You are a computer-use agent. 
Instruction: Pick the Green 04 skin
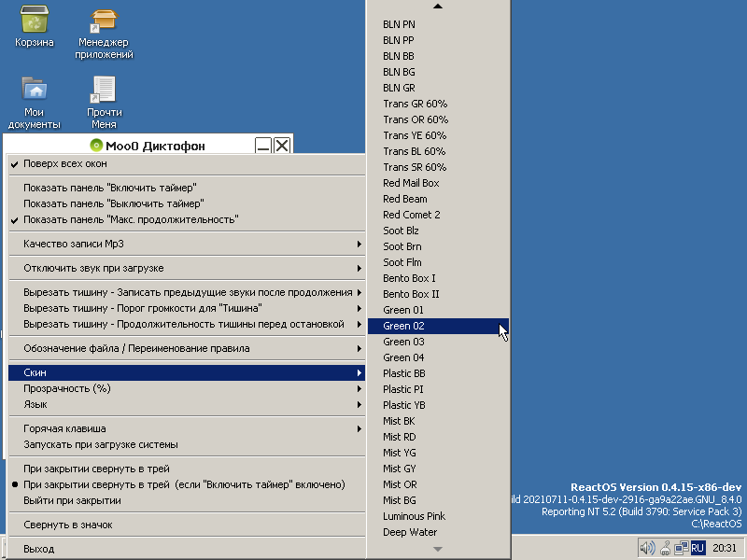point(438,357)
